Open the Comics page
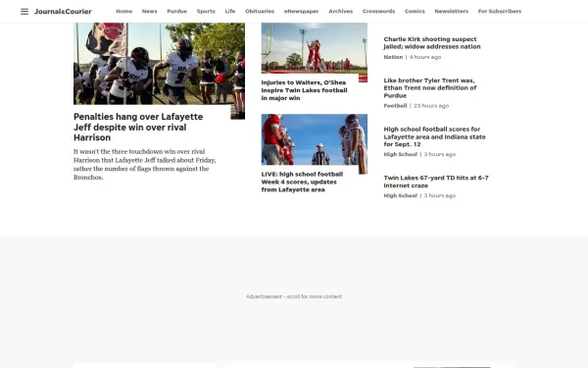 415,11
